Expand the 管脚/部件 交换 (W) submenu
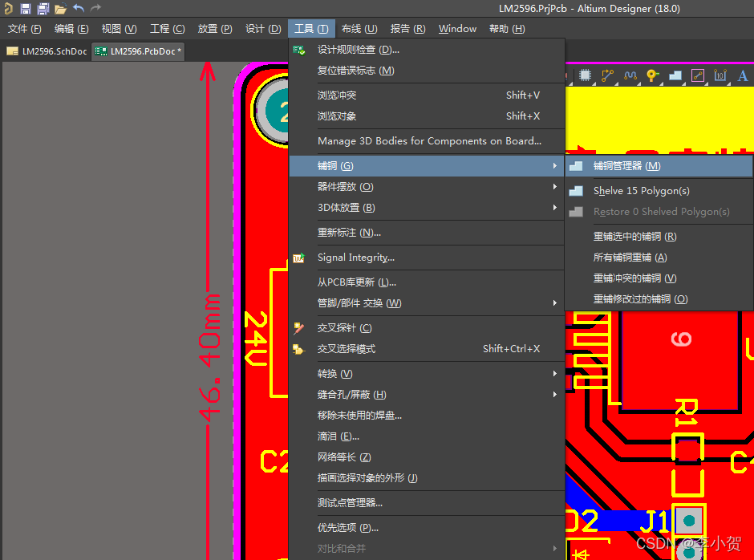Viewport: 754px width, 560px height. (x=427, y=303)
